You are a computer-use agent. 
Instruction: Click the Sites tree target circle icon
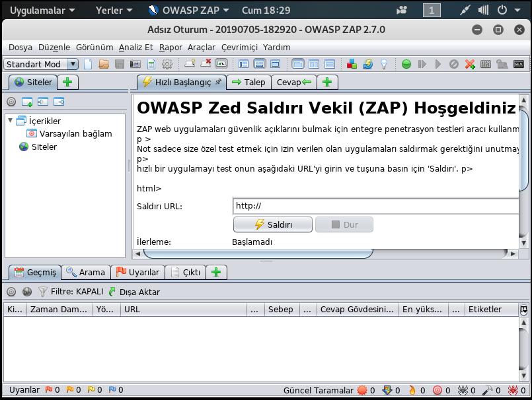click(11, 102)
